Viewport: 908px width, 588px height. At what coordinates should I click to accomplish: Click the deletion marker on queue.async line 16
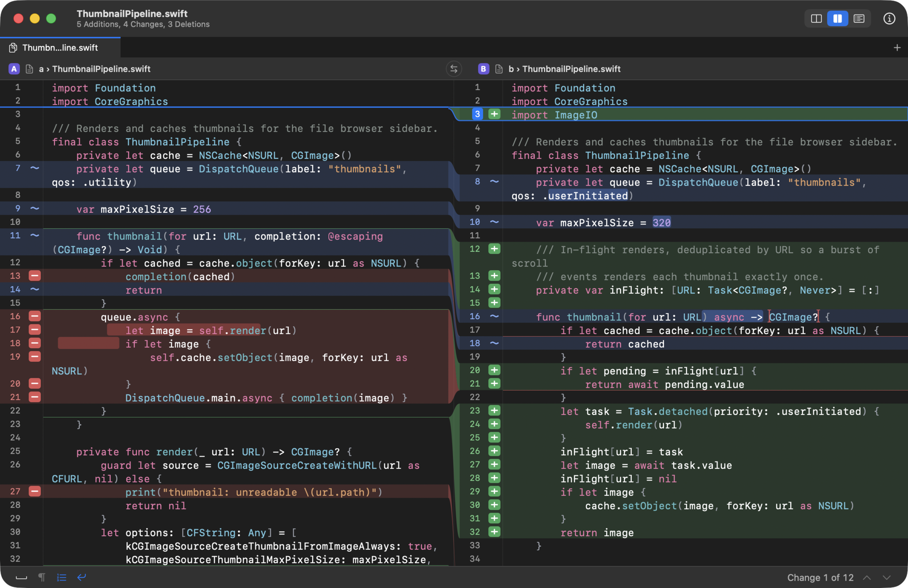pos(35,316)
